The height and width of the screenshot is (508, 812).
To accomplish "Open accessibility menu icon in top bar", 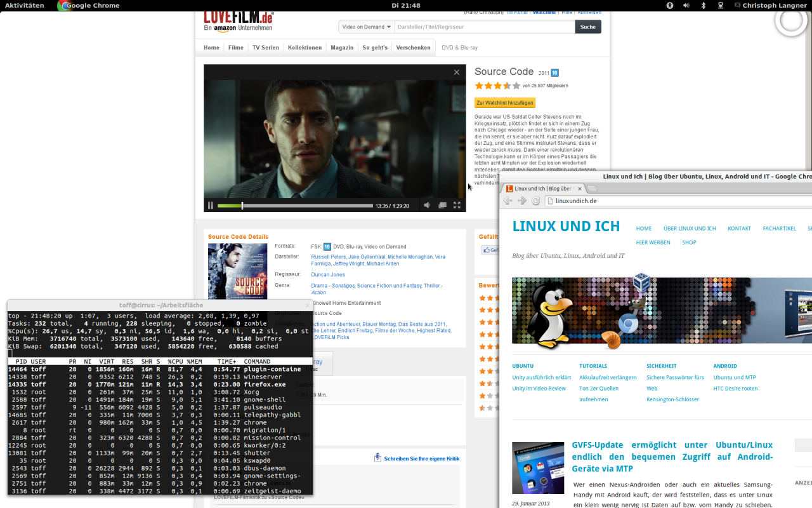I will click(669, 5).
